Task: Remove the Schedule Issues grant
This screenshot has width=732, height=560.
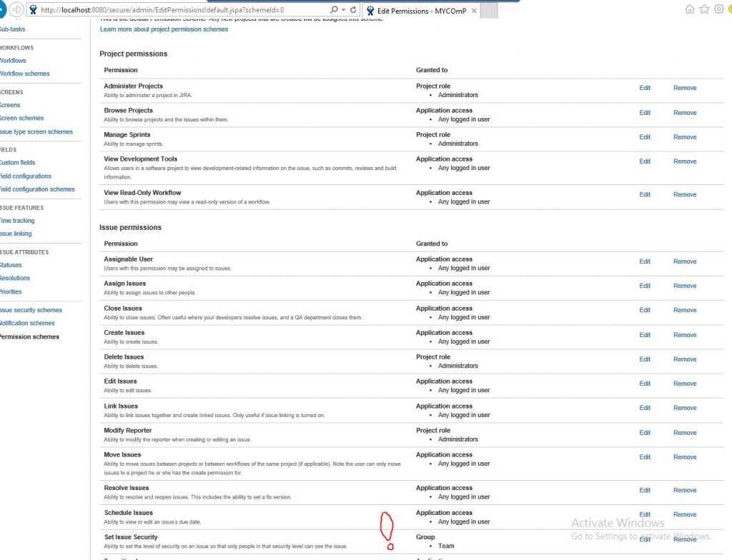Action: point(685,514)
